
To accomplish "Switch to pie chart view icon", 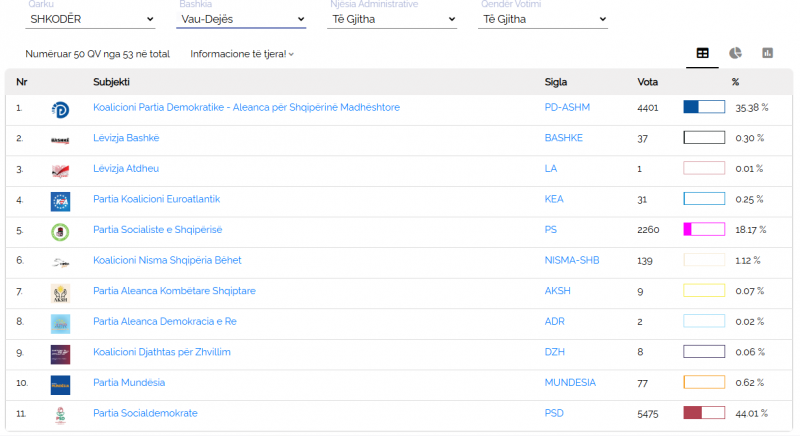I will pyautogui.click(x=735, y=53).
